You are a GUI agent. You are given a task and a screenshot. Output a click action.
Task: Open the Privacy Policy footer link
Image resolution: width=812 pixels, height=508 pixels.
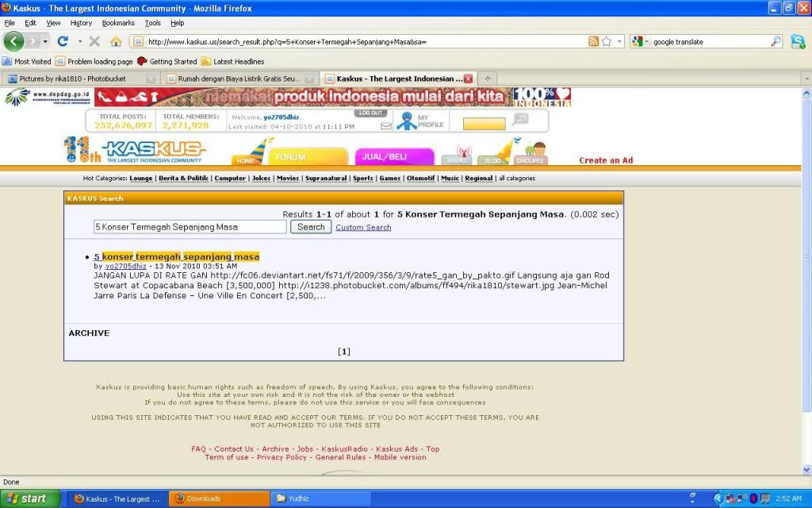coord(282,457)
